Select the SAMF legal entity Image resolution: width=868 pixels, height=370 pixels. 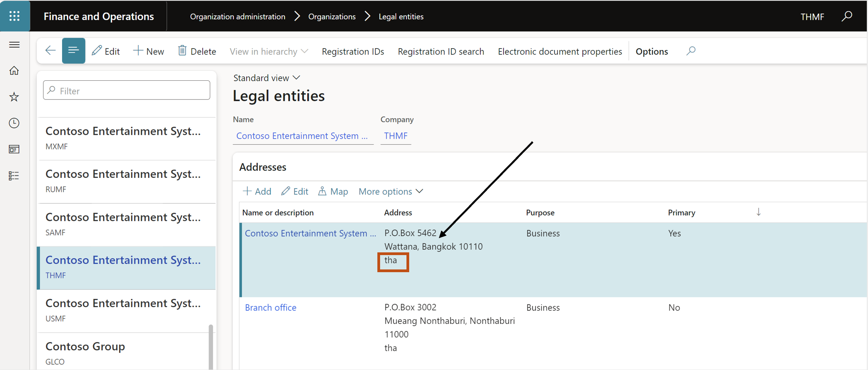pyautogui.click(x=126, y=224)
